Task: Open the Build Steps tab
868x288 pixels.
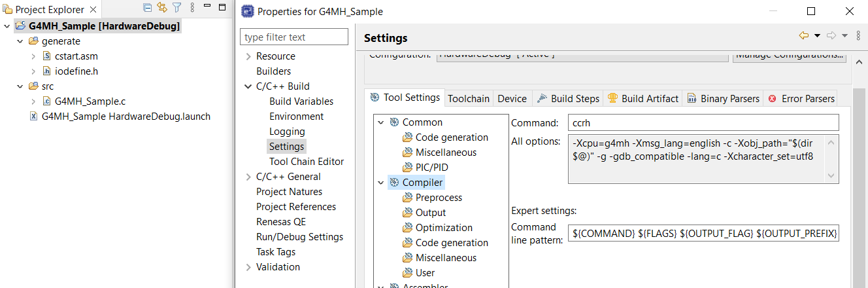Action: (x=567, y=99)
